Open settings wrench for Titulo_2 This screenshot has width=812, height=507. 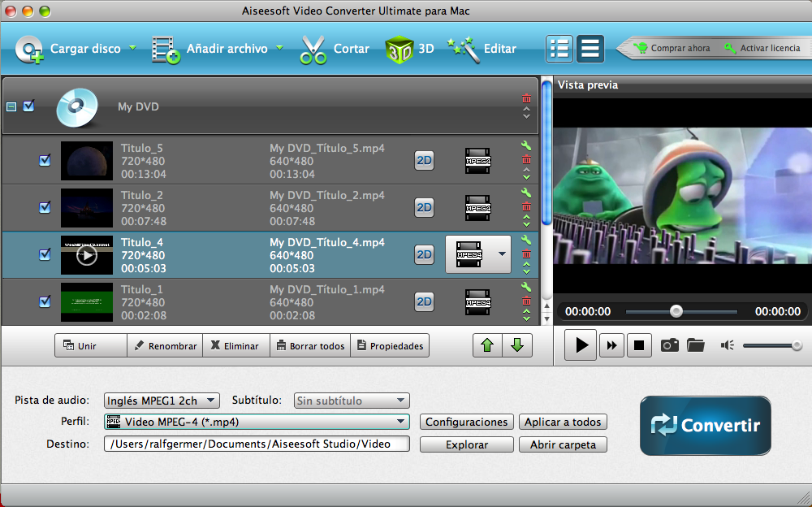coord(526,193)
